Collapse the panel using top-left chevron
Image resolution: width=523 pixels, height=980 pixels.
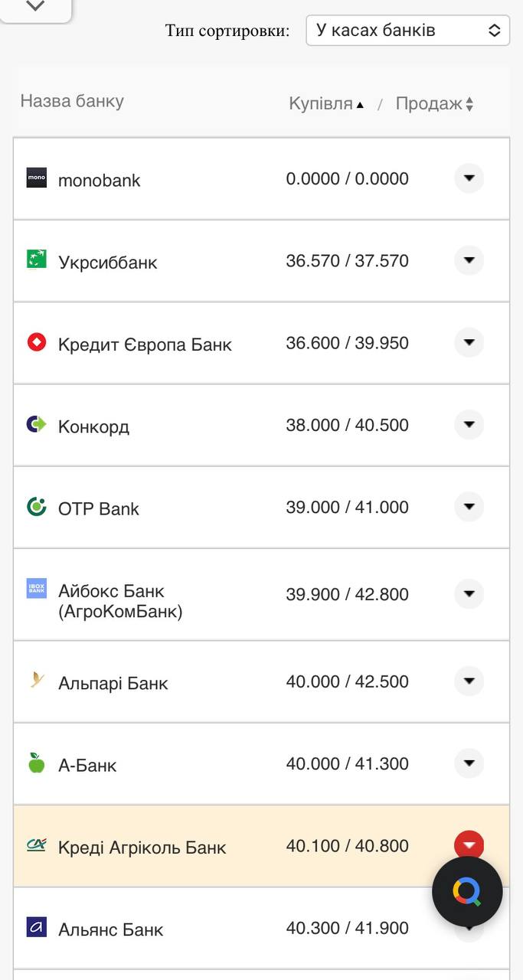pos(34,6)
